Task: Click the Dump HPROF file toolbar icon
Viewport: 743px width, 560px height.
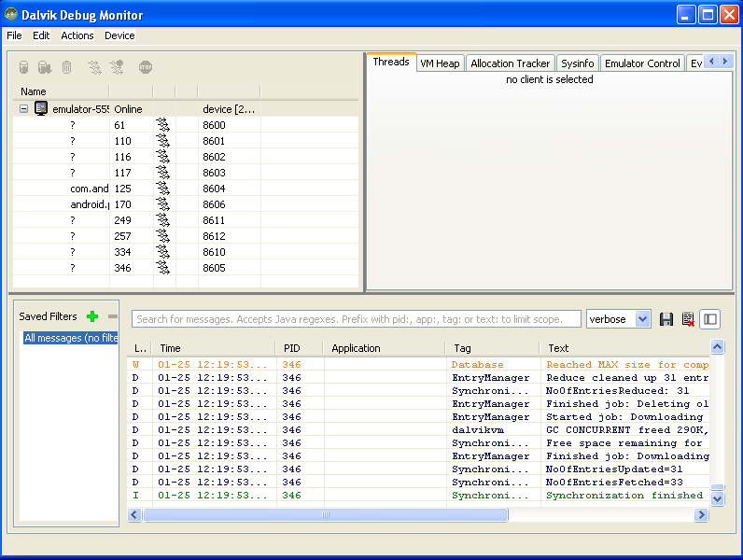Action: tap(45, 67)
